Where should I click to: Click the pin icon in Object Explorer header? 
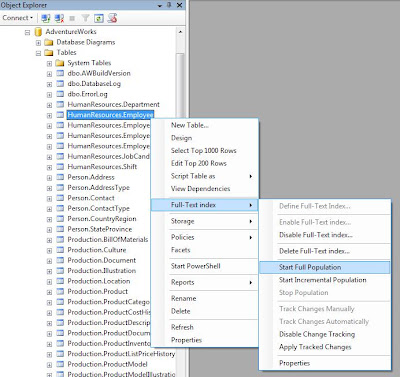click(x=169, y=5)
